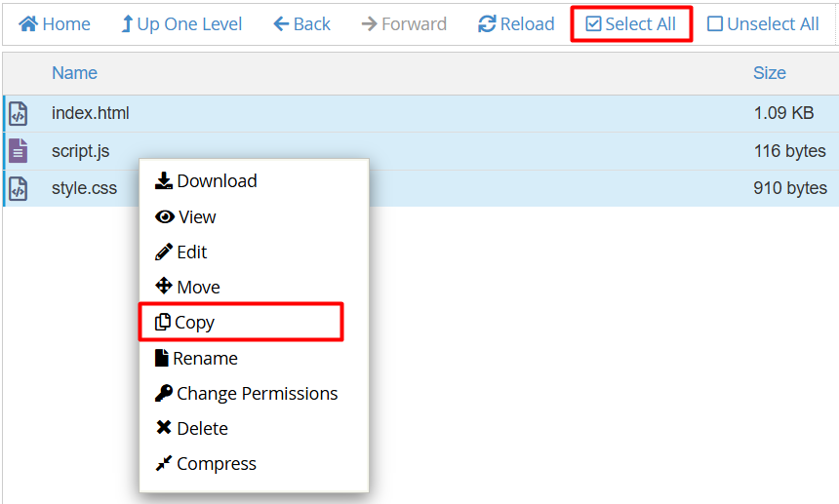Image resolution: width=839 pixels, height=504 pixels.
Task: Click the Download tray icon in menu
Action: (x=164, y=180)
